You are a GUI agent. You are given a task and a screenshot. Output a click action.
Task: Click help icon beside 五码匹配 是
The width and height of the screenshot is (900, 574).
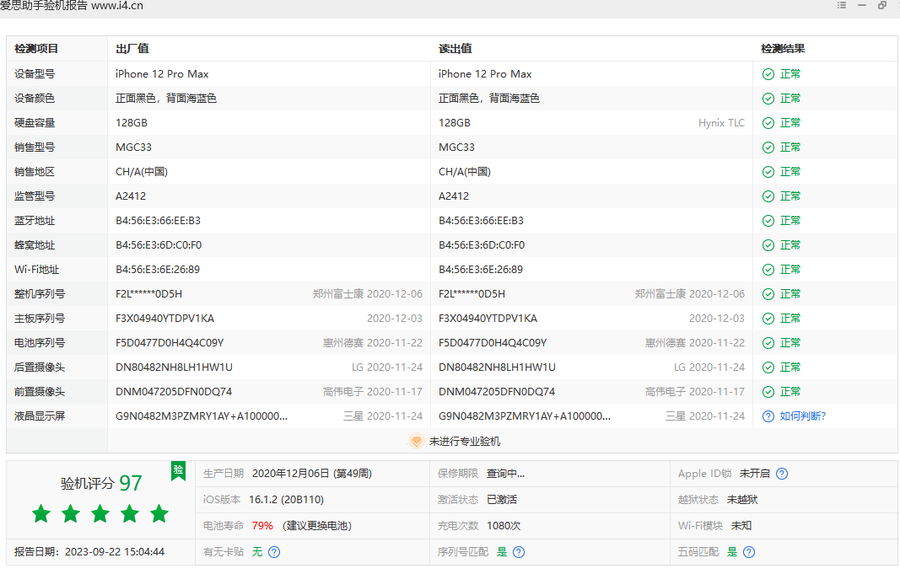[x=749, y=552]
